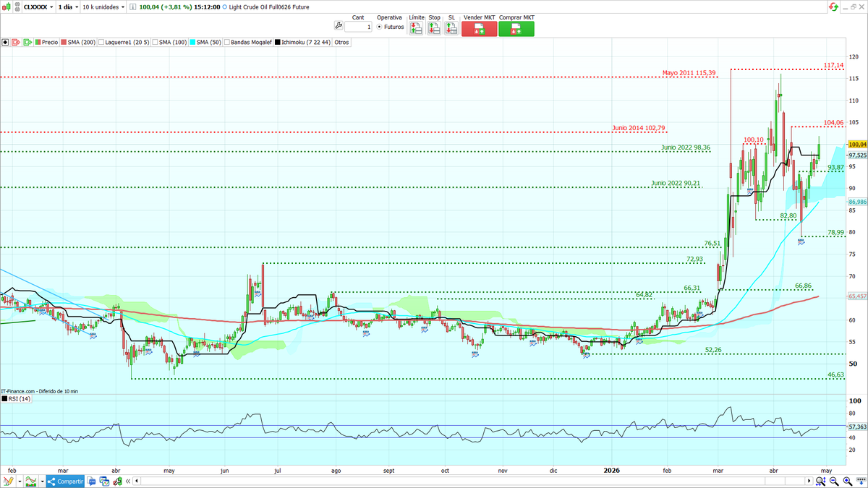The height and width of the screenshot is (488, 868).
Task: Click the chat bubble icon
Action: point(91,481)
